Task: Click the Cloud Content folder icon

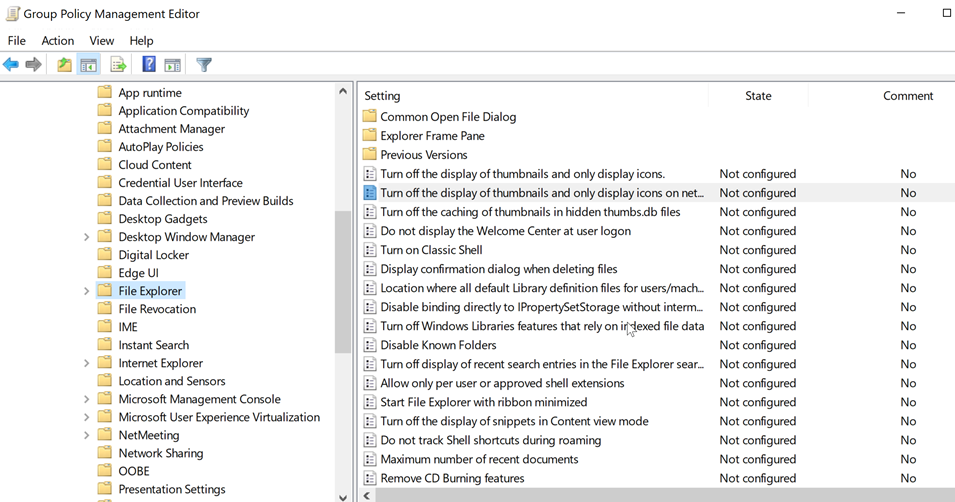Action: 105,164
